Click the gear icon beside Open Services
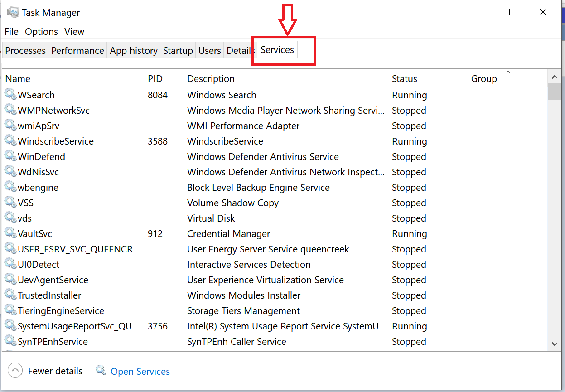This screenshot has width=565, height=392. coord(101,371)
